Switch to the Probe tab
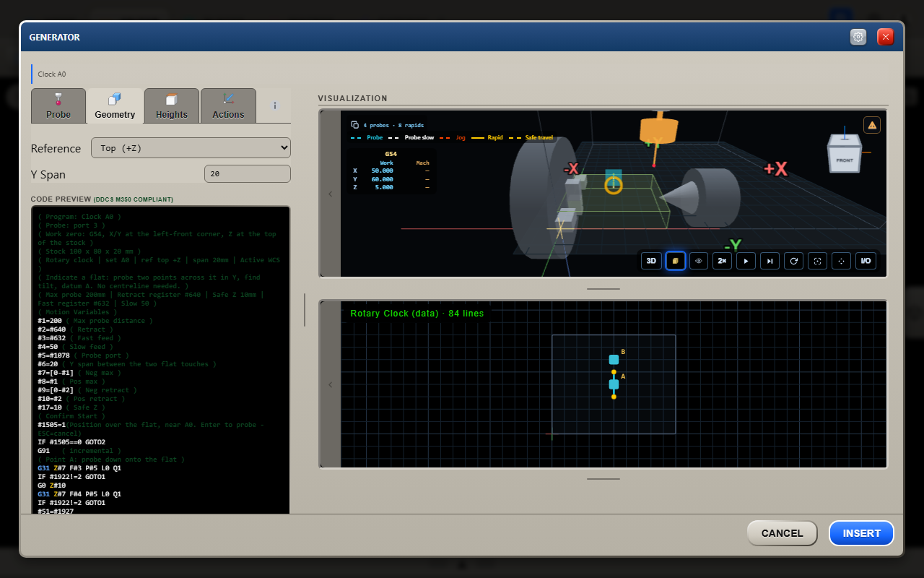Viewport: 924px width, 578px height. [58, 105]
